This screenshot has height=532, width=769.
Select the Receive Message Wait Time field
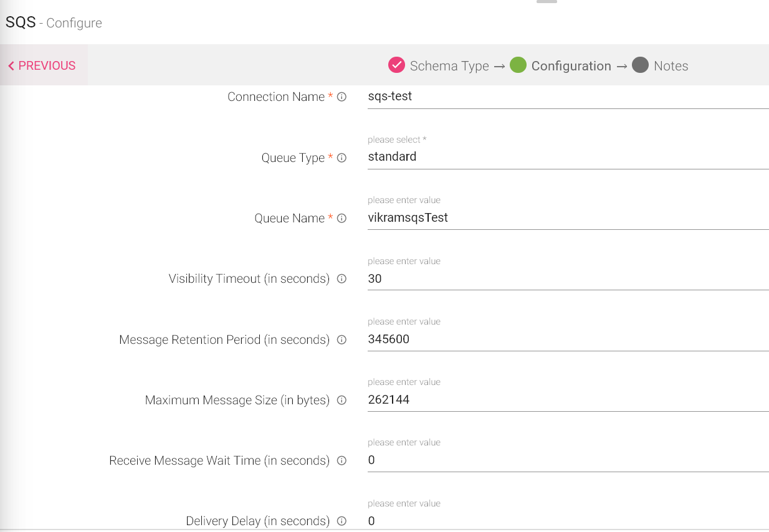click(x=567, y=460)
